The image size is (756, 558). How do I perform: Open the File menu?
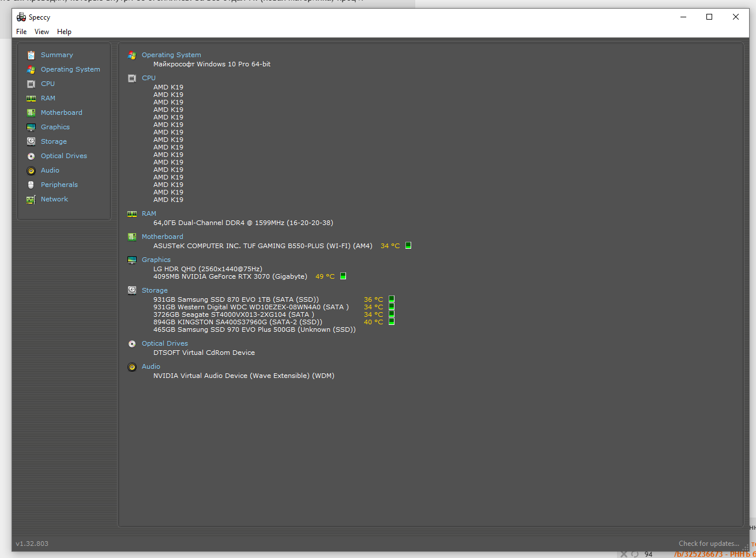(21, 32)
